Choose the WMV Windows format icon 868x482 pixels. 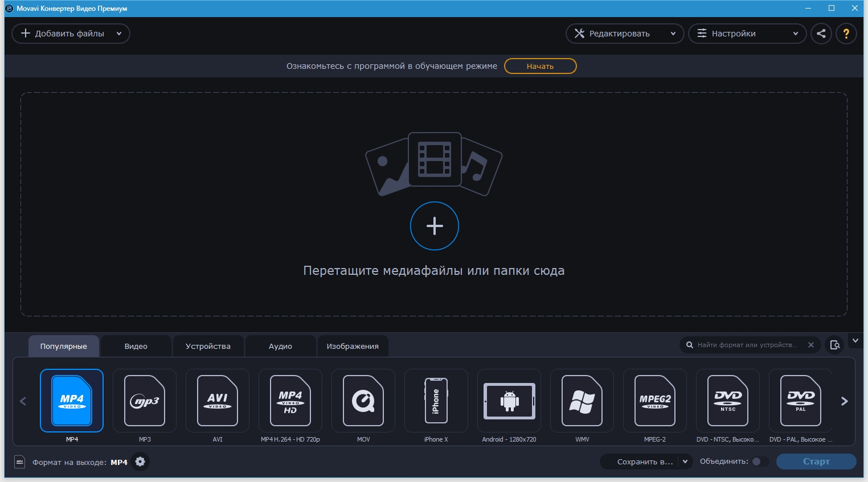tap(582, 401)
